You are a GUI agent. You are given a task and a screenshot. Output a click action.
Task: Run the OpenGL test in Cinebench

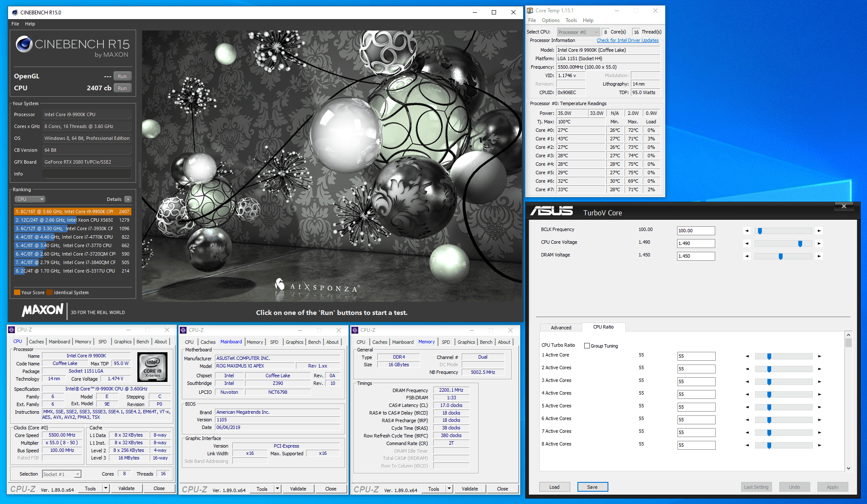pos(123,76)
